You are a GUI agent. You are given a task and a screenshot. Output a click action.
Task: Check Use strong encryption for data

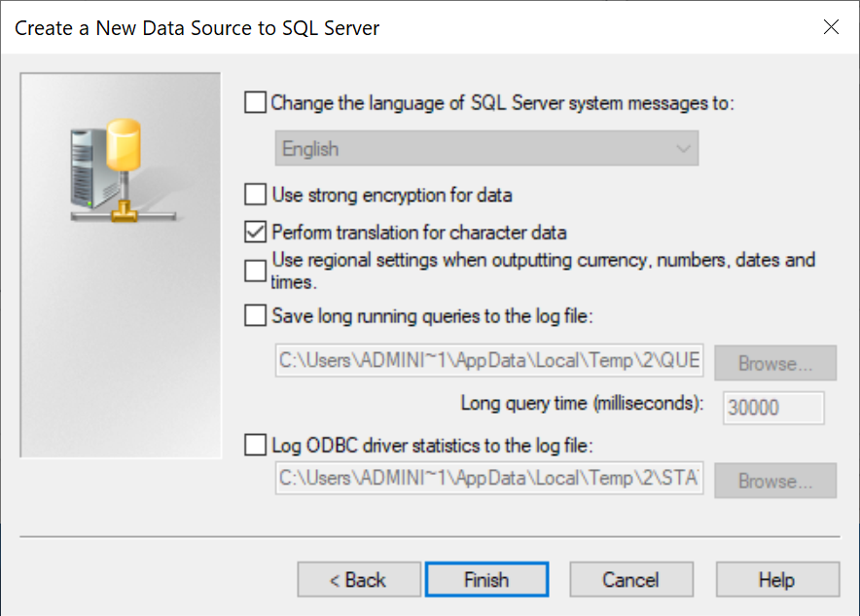[255, 195]
